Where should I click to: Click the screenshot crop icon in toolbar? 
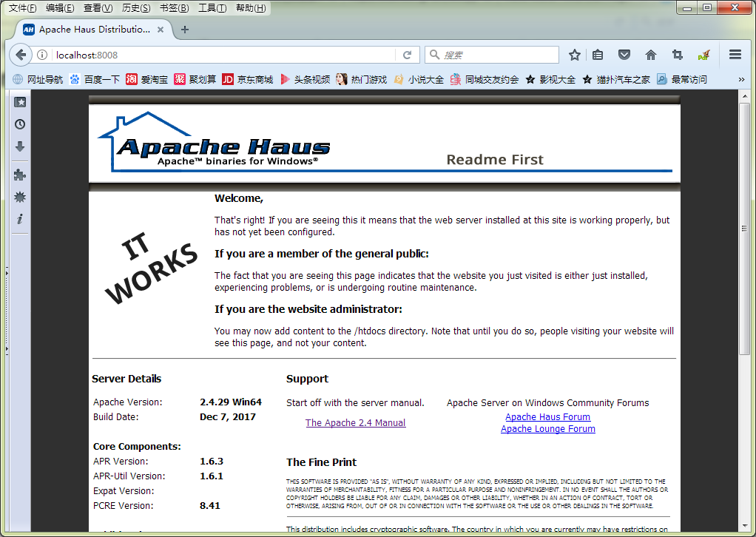(x=678, y=55)
